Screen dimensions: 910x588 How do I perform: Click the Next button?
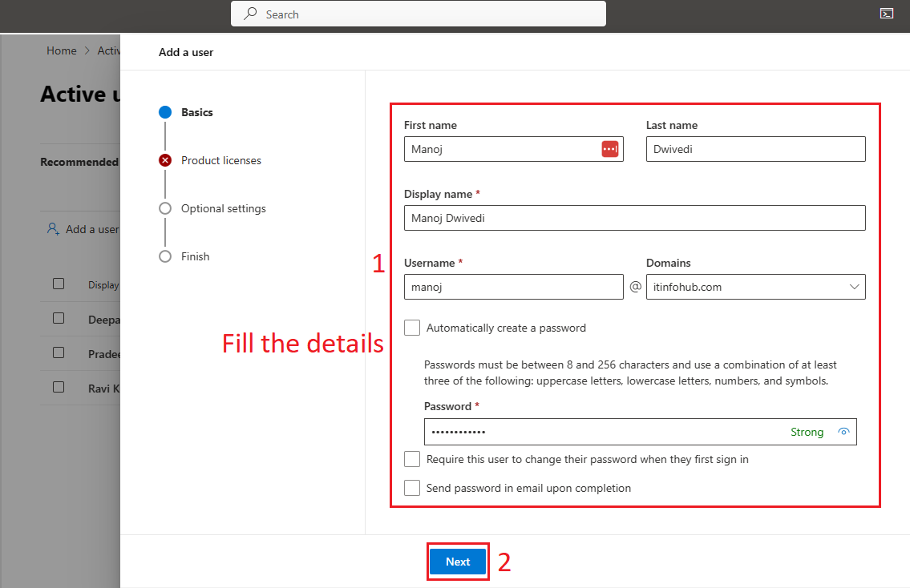458,562
